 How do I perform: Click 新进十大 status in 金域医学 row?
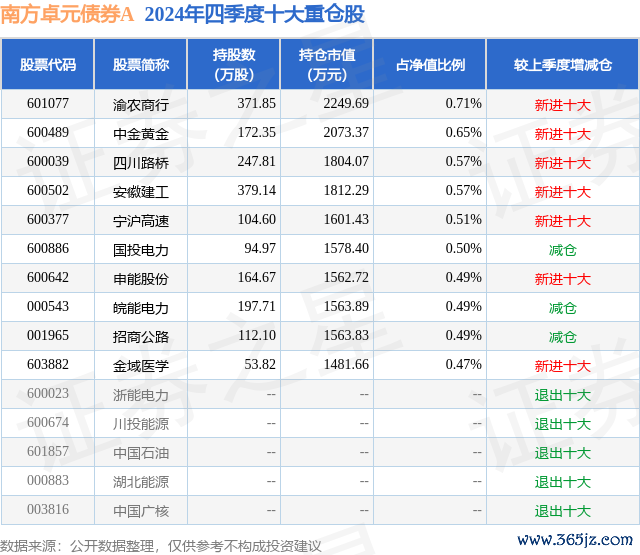point(563,366)
